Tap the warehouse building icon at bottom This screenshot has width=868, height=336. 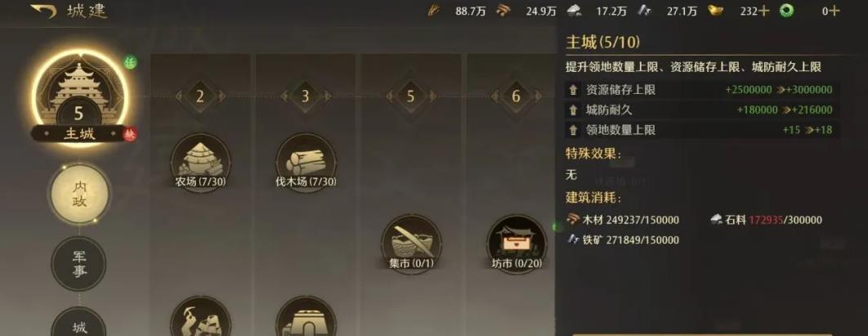[306, 317]
